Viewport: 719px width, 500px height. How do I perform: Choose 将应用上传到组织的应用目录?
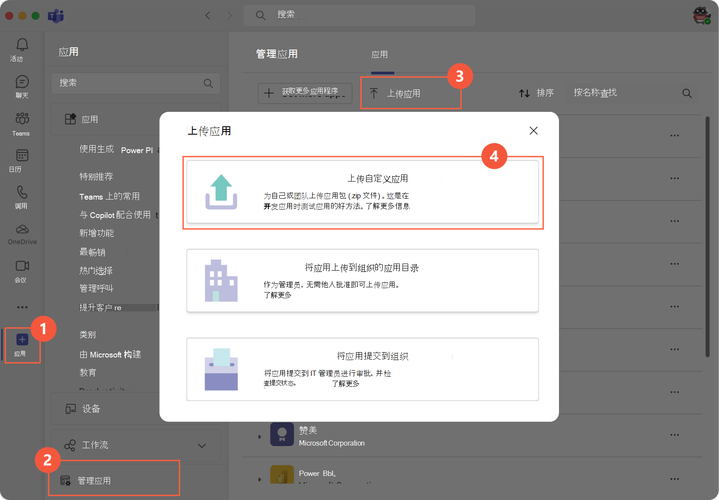point(362,281)
